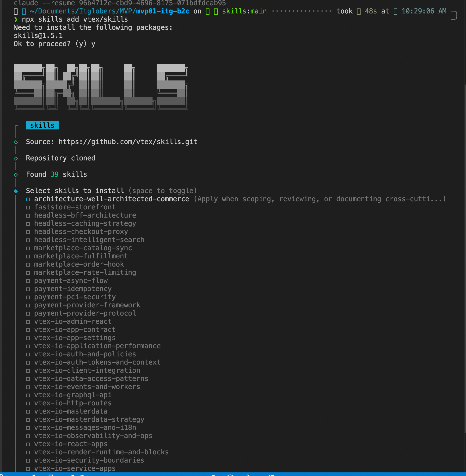Click the duration glyph before 48s
Screen dimensions: 466x476
point(359,11)
